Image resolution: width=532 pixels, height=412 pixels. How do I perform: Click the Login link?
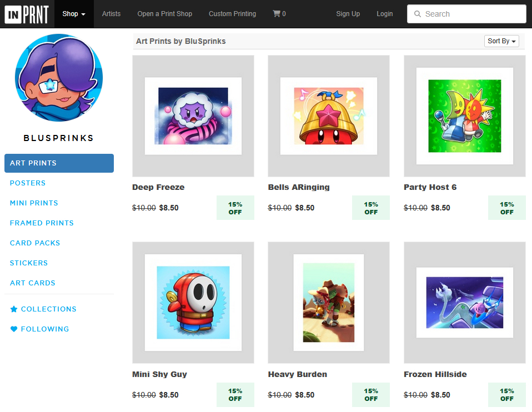pos(384,14)
